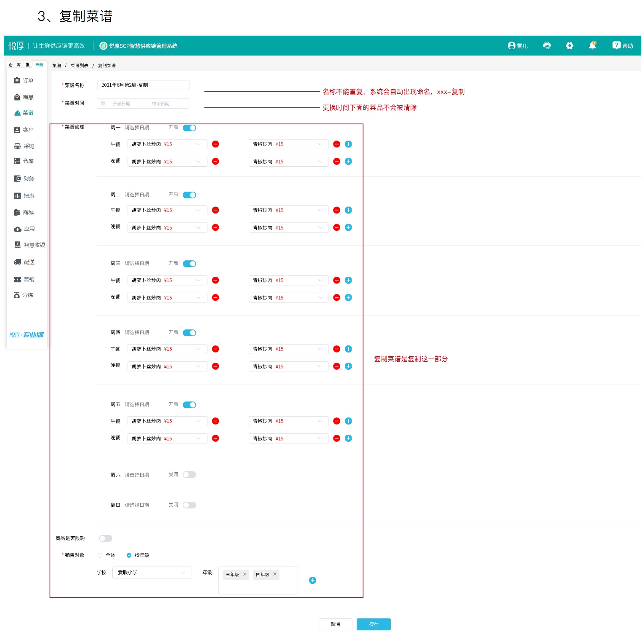Add a dish to 周一 午餐 with blue plus
This screenshot has height=644, width=644.
[348, 144]
